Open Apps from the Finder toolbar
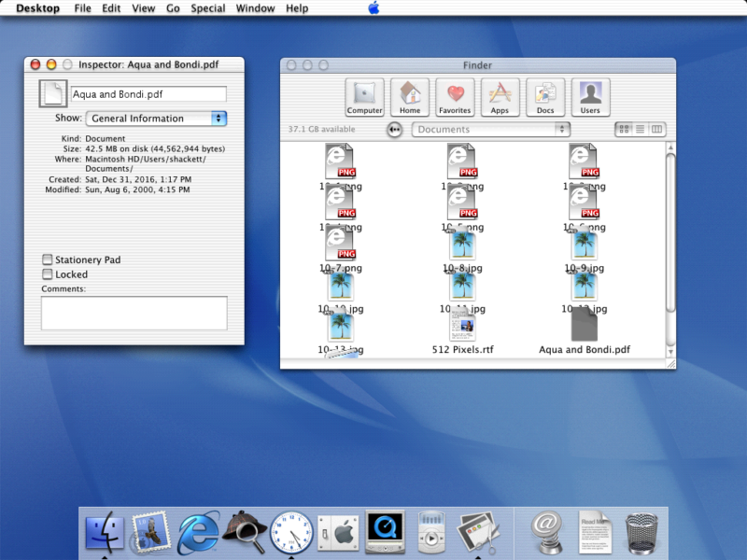747x560 pixels. [500, 96]
